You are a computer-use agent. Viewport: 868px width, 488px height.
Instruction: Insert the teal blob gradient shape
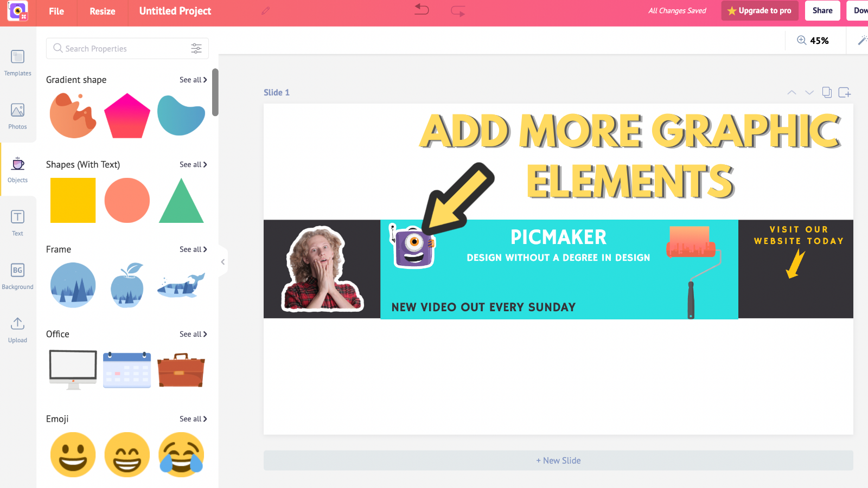tap(181, 115)
